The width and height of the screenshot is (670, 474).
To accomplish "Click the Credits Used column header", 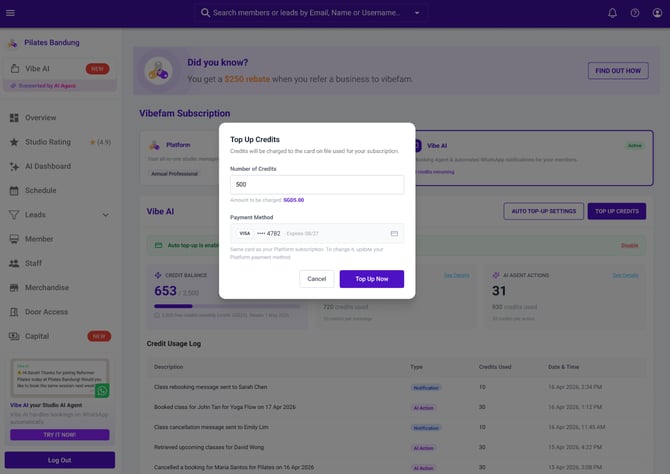I will pos(495,367).
